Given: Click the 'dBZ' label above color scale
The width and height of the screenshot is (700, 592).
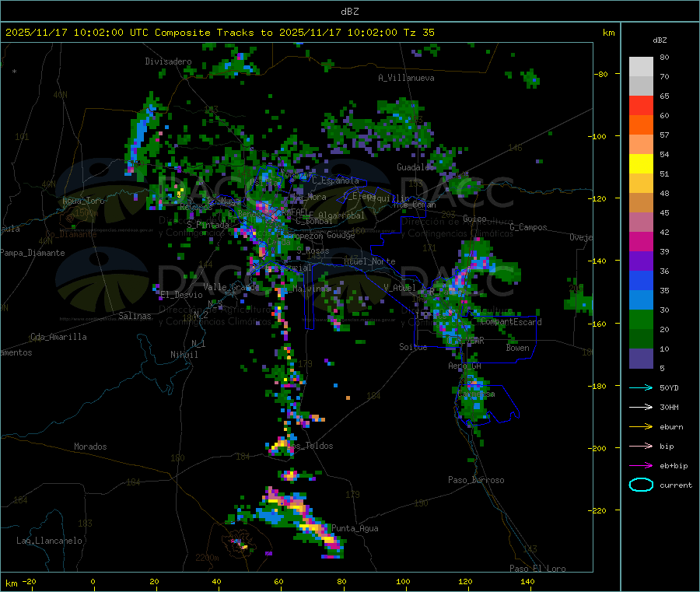Looking at the screenshot, I should coord(660,40).
